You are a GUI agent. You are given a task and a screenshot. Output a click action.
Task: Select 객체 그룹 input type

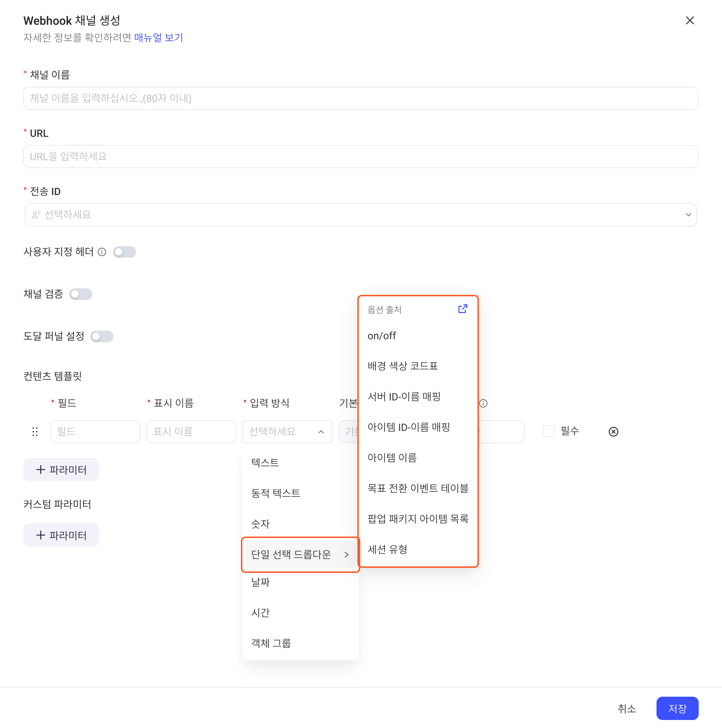tap(301, 643)
